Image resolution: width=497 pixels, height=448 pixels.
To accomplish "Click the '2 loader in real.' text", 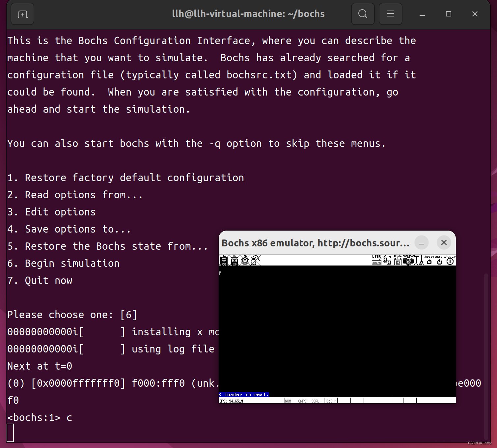I will [x=244, y=394].
